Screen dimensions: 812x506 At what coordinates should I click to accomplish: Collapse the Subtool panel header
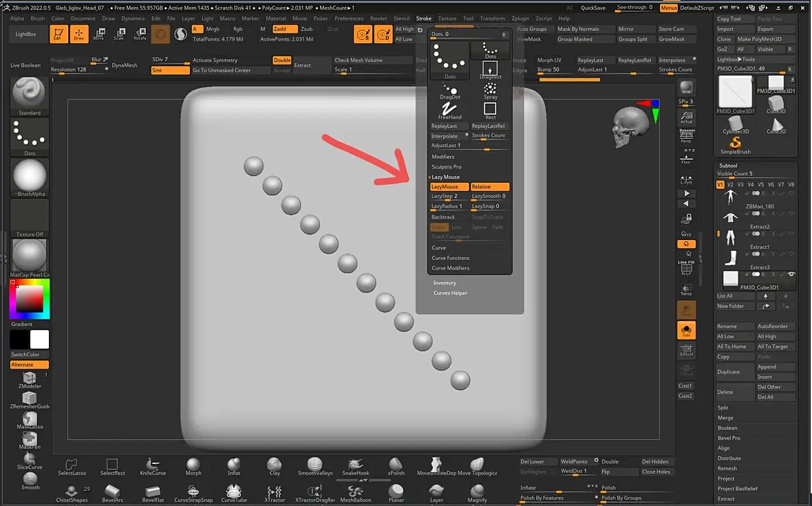click(x=727, y=166)
